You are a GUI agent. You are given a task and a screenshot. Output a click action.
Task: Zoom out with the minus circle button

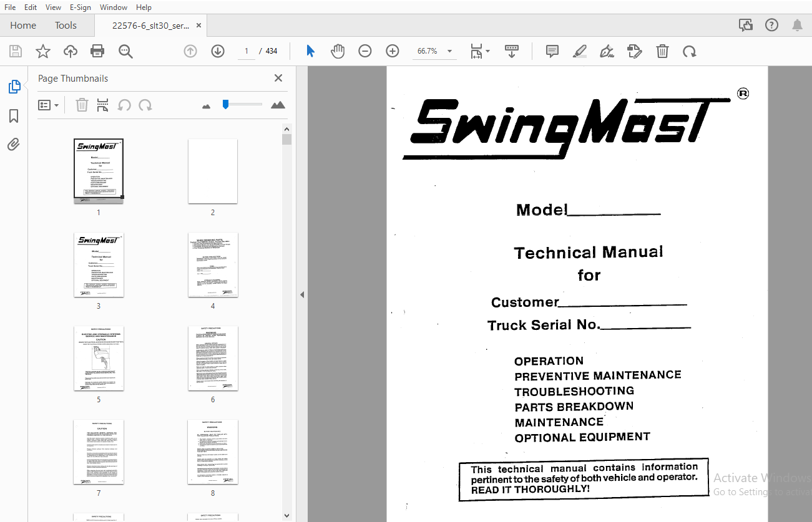pyautogui.click(x=365, y=51)
